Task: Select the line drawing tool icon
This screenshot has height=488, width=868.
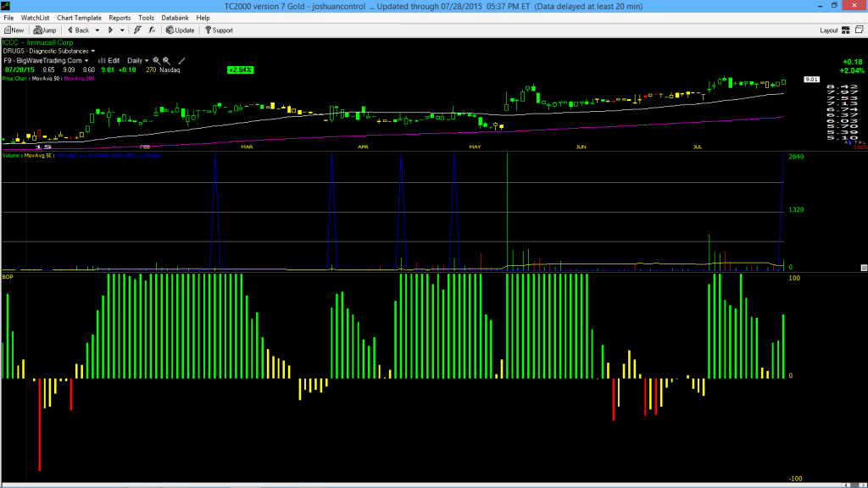Action: 181,61
